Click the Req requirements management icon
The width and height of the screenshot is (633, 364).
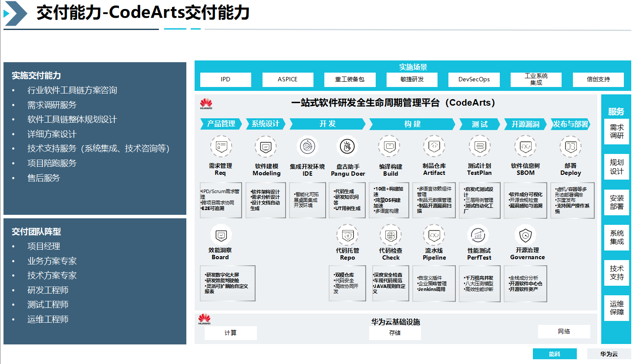click(x=221, y=147)
